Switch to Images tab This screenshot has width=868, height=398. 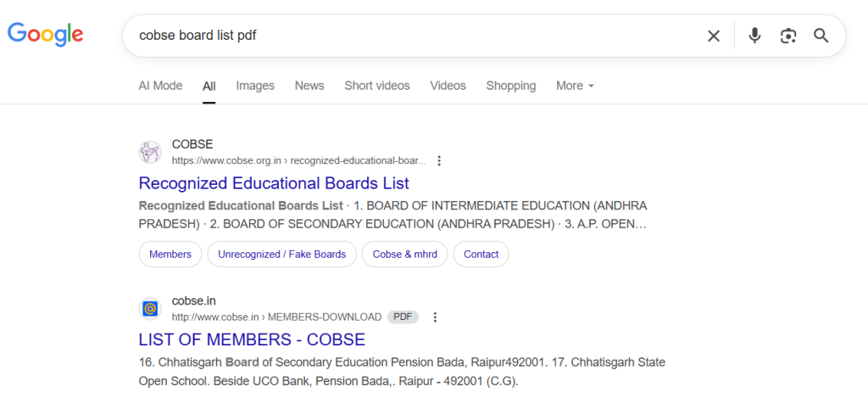tap(255, 86)
